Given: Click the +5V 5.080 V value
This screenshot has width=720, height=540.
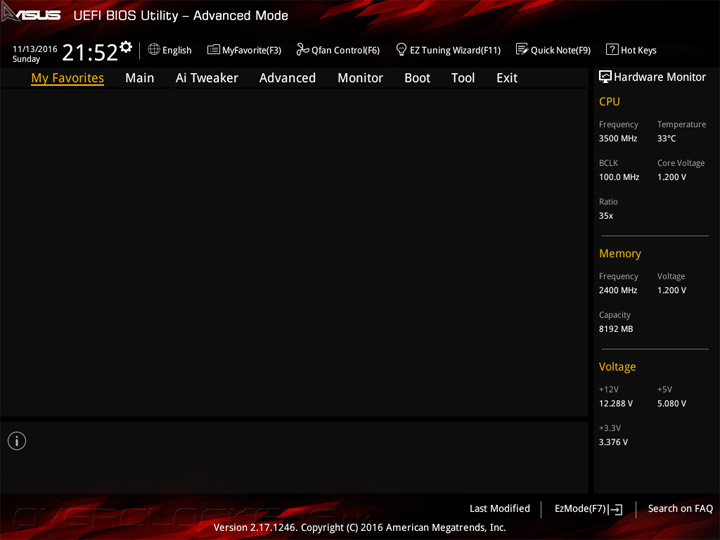Looking at the screenshot, I should coord(672,403).
